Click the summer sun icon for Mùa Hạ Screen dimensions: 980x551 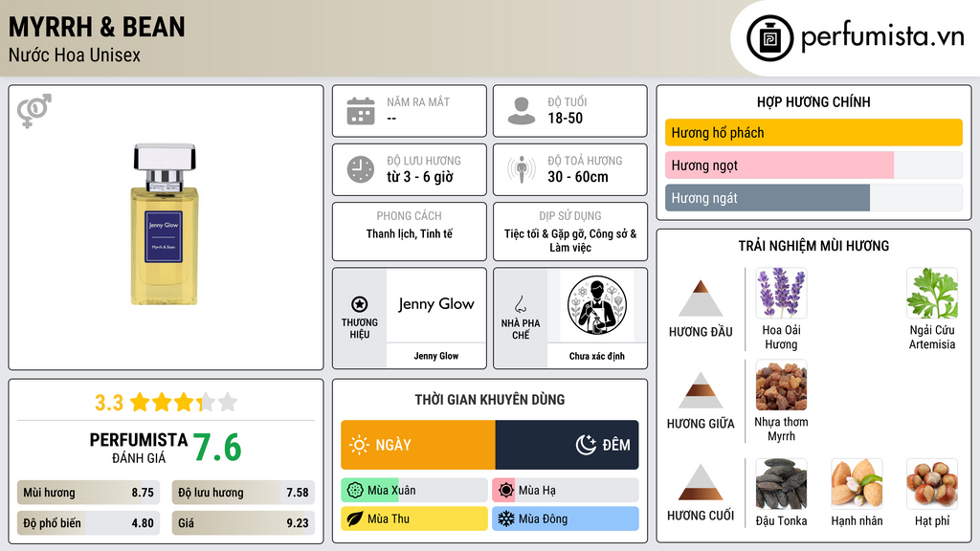(x=506, y=491)
